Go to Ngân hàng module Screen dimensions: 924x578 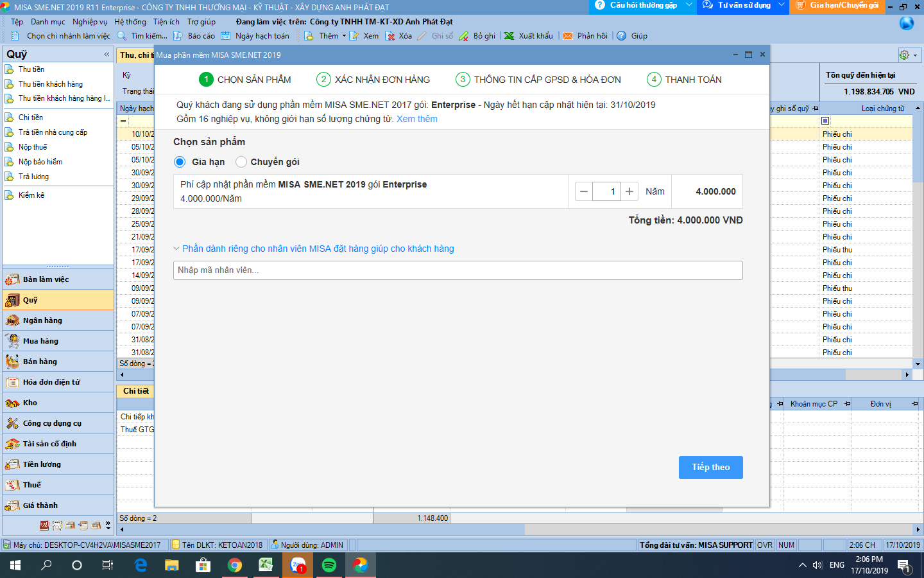tap(58, 320)
